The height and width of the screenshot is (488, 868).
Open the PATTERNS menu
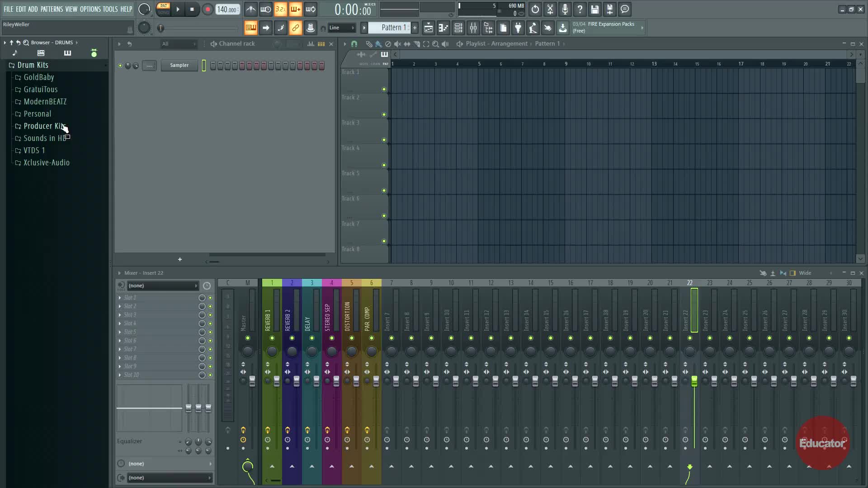click(52, 9)
